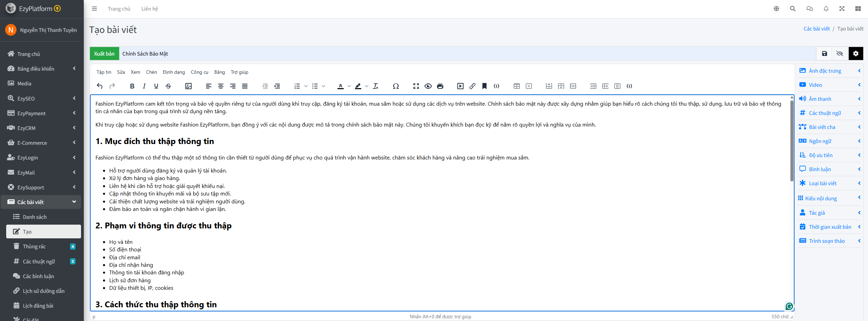Open the Định dạng editor menu
Screen dimensions: 868x321
coord(174,72)
